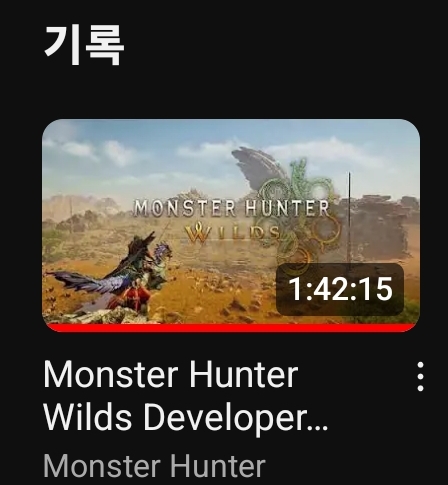
Task: Open the Monster Hunter Wilds Developer video title
Action: tap(185, 396)
